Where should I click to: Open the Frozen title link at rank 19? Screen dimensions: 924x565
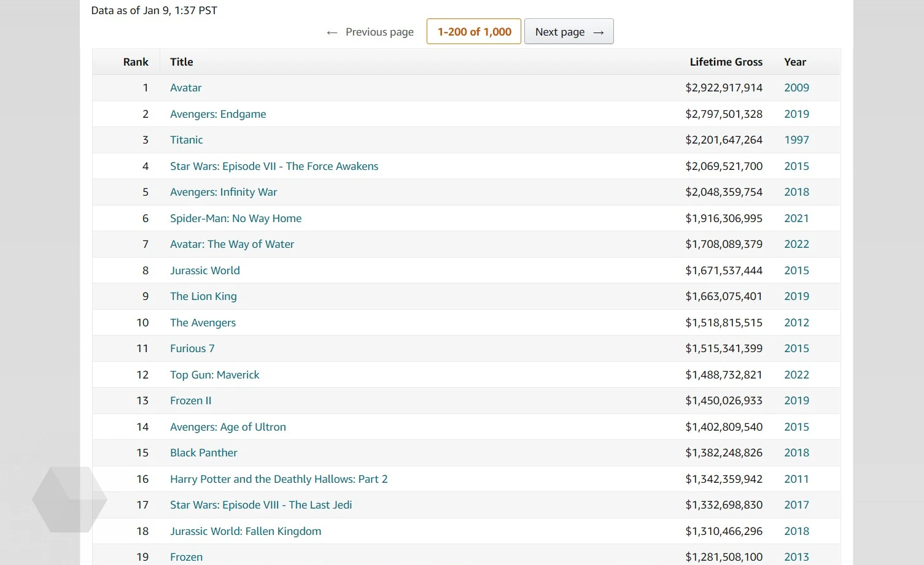click(186, 557)
